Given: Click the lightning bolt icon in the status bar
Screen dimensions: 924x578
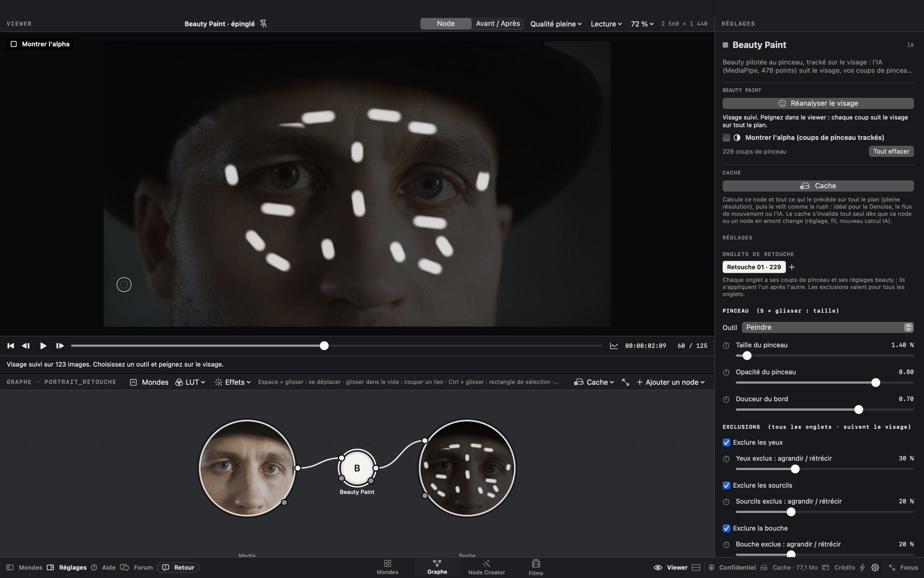Looking at the screenshot, I should [862, 567].
